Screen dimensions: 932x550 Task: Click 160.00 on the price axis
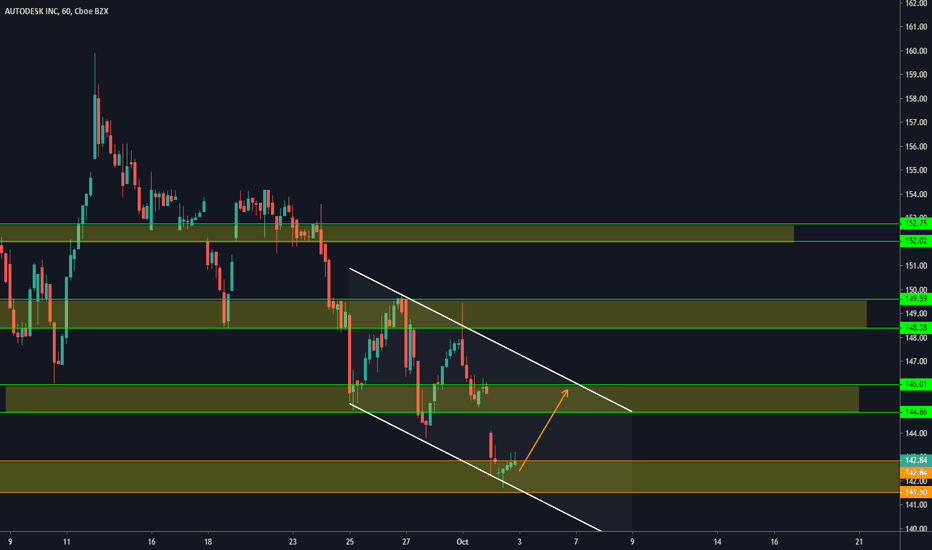pyautogui.click(x=916, y=51)
